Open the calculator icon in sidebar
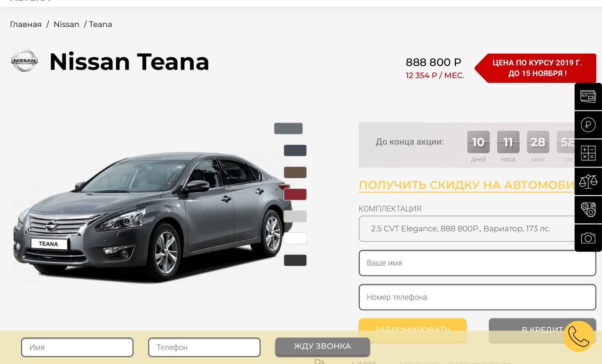The height and width of the screenshot is (364, 602). click(588, 153)
